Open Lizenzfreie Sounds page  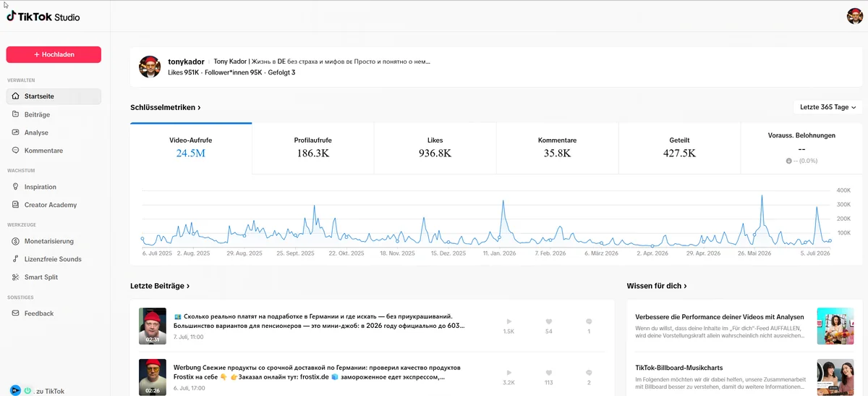[x=54, y=259]
